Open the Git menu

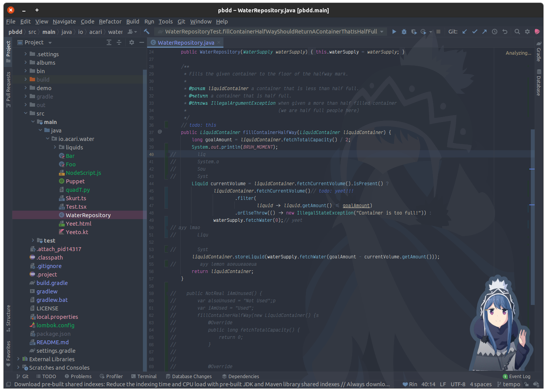click(x=181, y=22)
